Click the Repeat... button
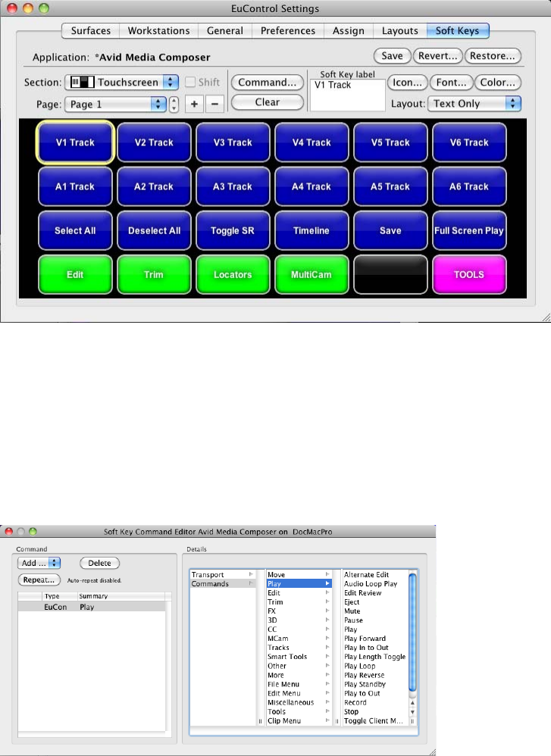Image resolution: width=551 pixels, height=756 pixels. point(39,579)
